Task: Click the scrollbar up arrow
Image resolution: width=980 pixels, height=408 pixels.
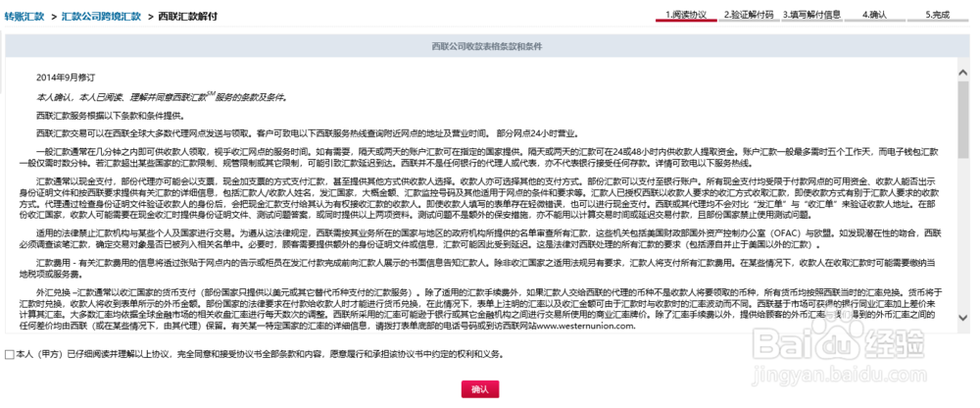Action: (x=963, y=72)
